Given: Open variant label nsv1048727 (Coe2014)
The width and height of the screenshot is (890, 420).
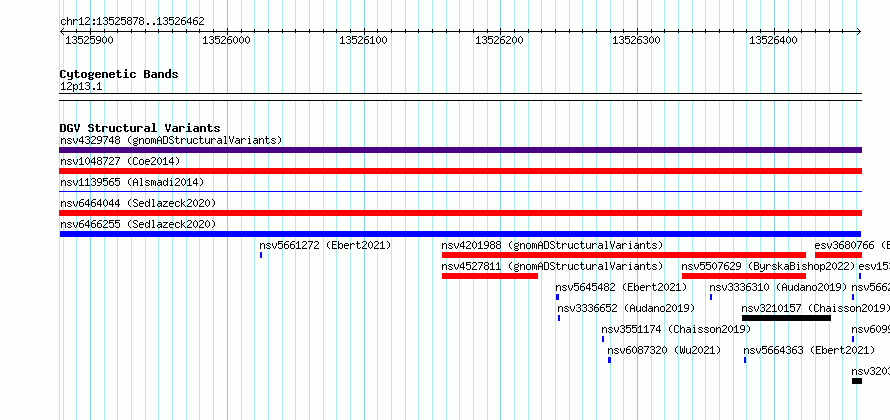Looking at the screenshot, I should click(x=120, y=162).
